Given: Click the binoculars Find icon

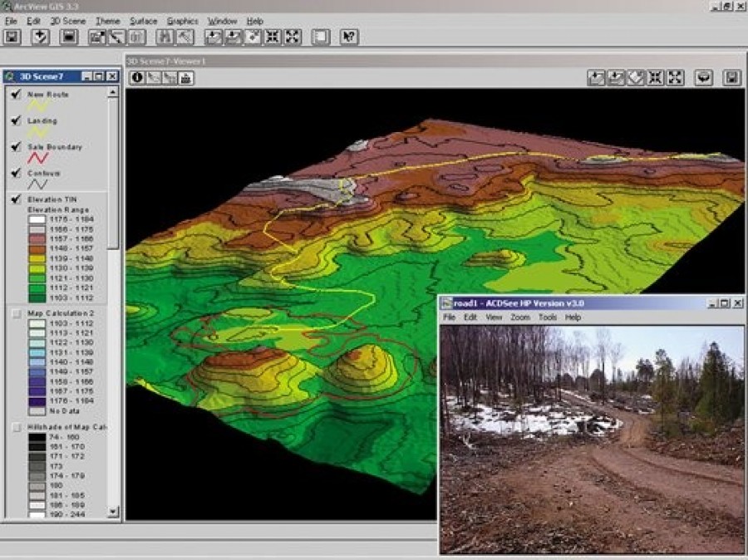Looking at the screenshot, I should [165, 37].
